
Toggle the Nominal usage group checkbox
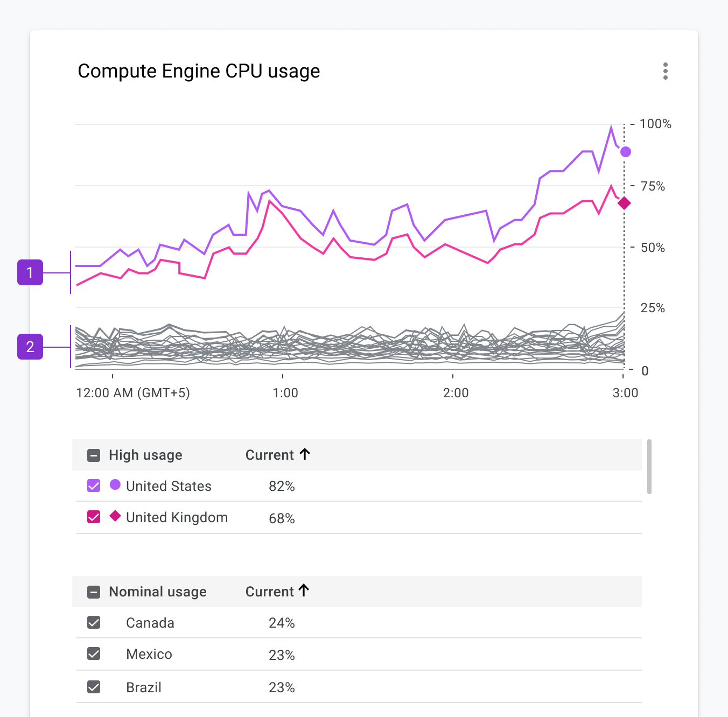point(93,591)
